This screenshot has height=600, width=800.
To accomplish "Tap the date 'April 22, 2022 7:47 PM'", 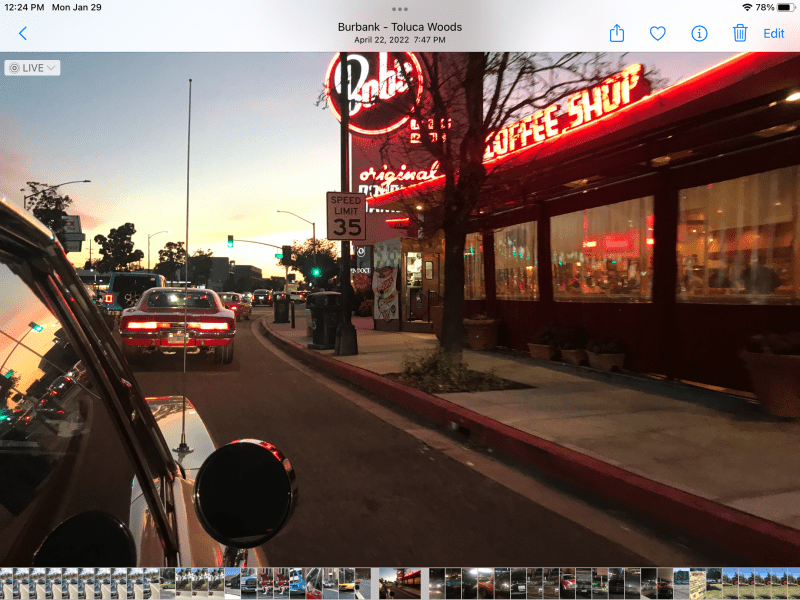I will pos(400,40).
